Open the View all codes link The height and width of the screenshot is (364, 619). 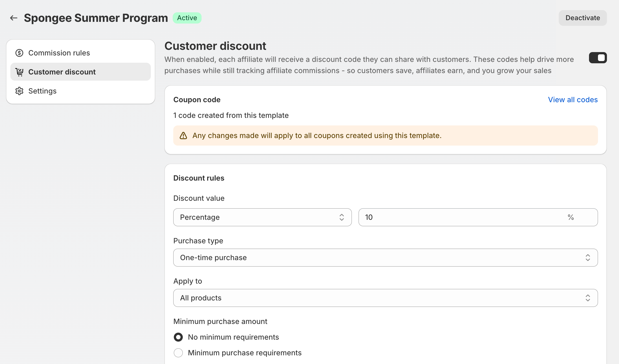click(573, 100)
